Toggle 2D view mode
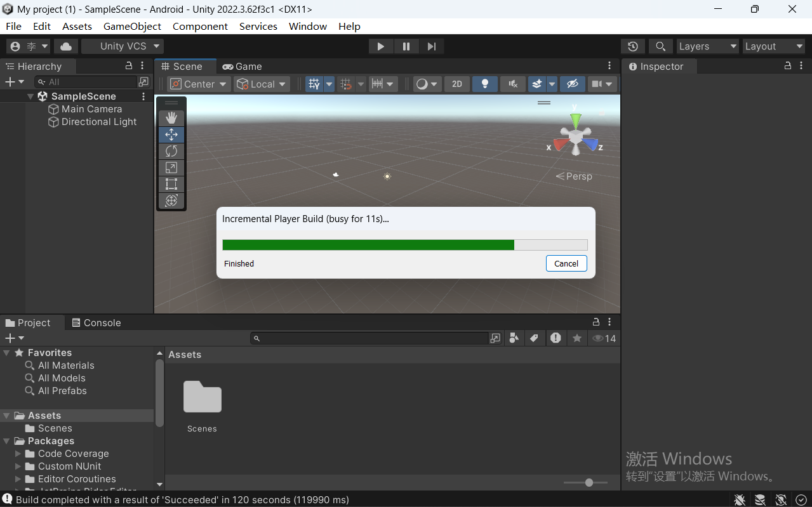812x507 pixels. [x=456, y=84]
